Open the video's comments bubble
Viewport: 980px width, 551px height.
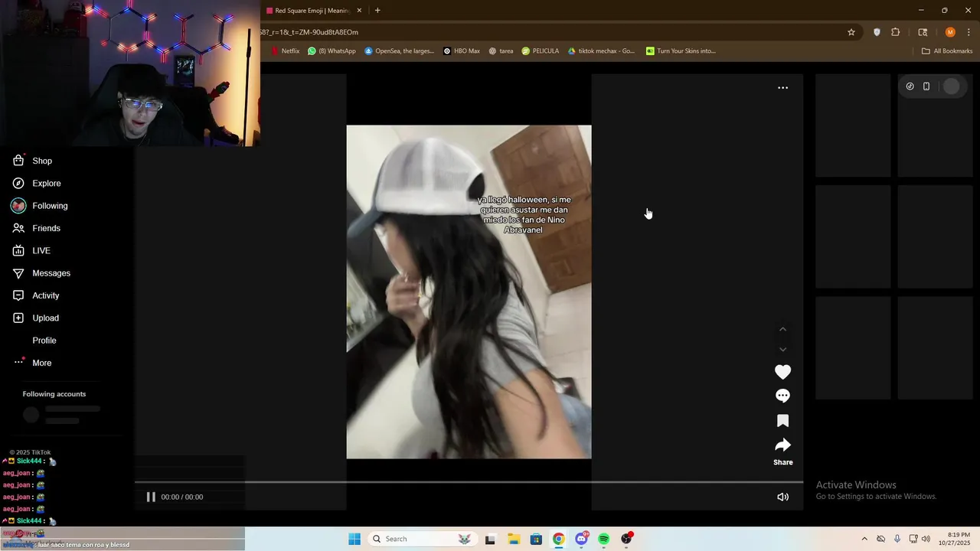(x=782, y=396)
